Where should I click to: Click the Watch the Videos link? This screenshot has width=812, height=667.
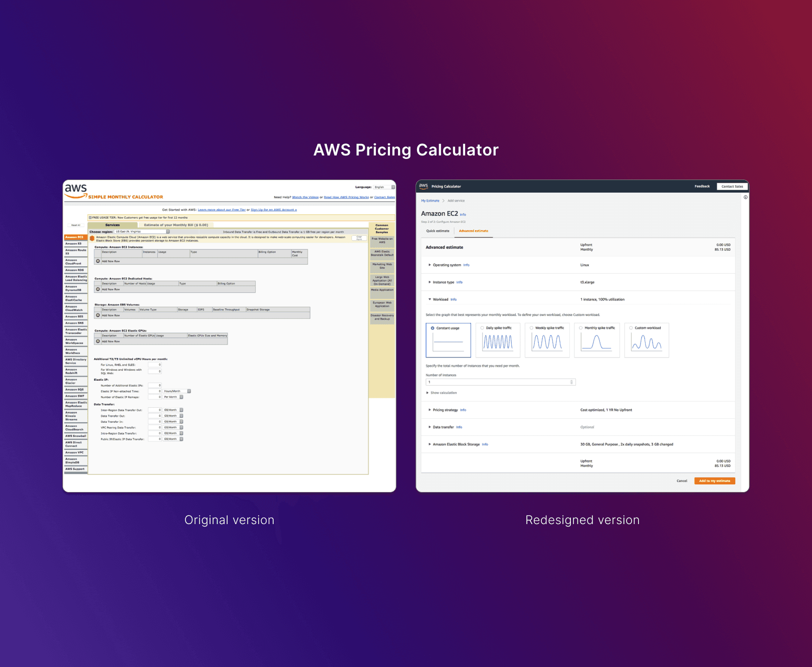[x=305, y=197]
